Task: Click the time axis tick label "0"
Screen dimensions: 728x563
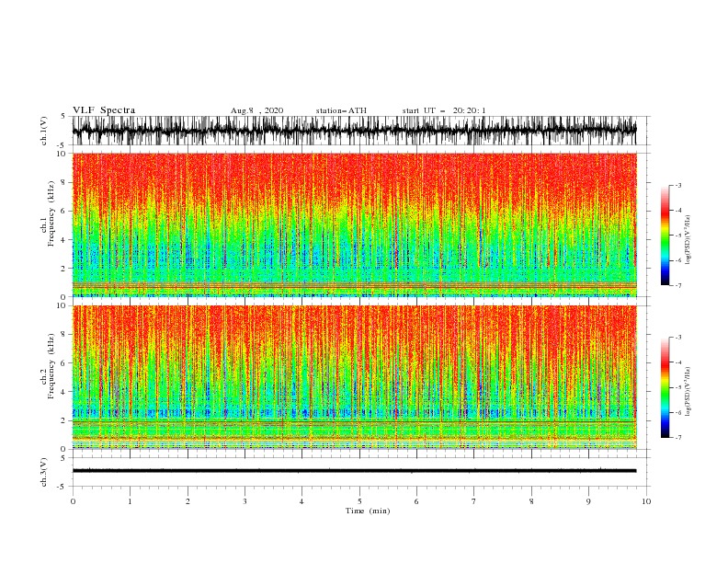Action: coord(73,501)
